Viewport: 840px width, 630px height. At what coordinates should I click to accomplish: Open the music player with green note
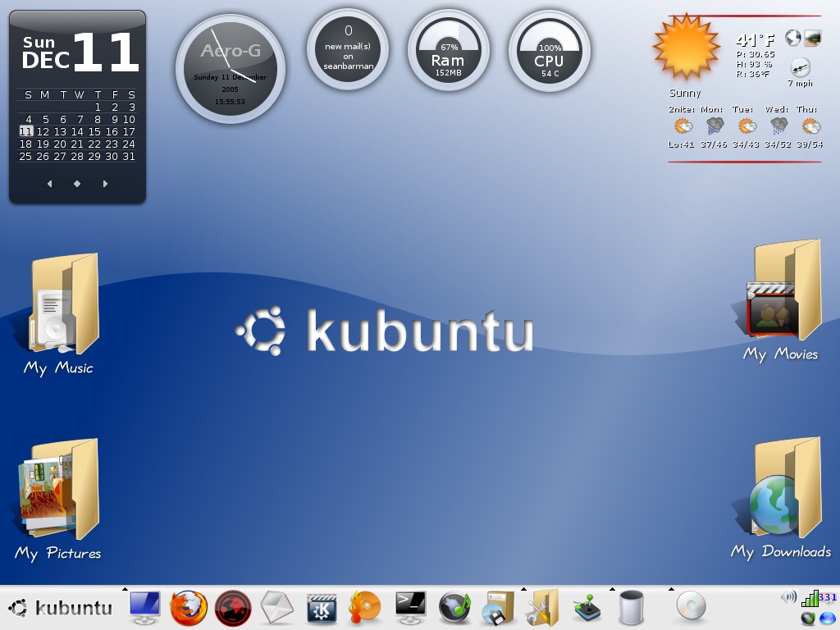pyautogui.click(x=454, y=608)
